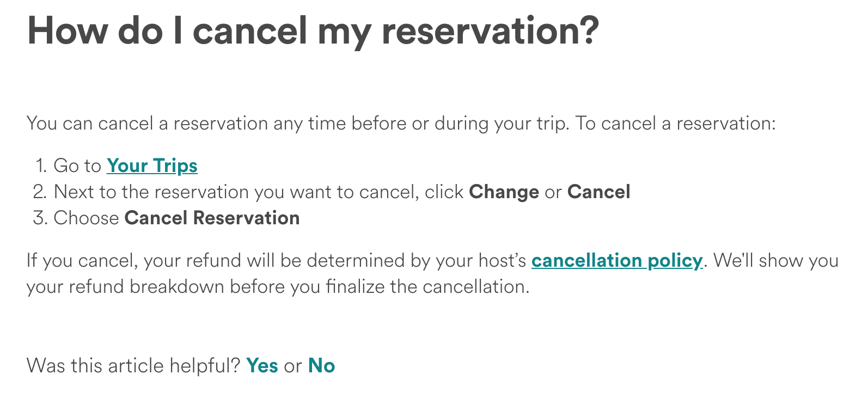The image size is (868, 405).
Task: Click the "To cancel a reservation:" text
Action: pyautogui.click(x=675, y=123)
